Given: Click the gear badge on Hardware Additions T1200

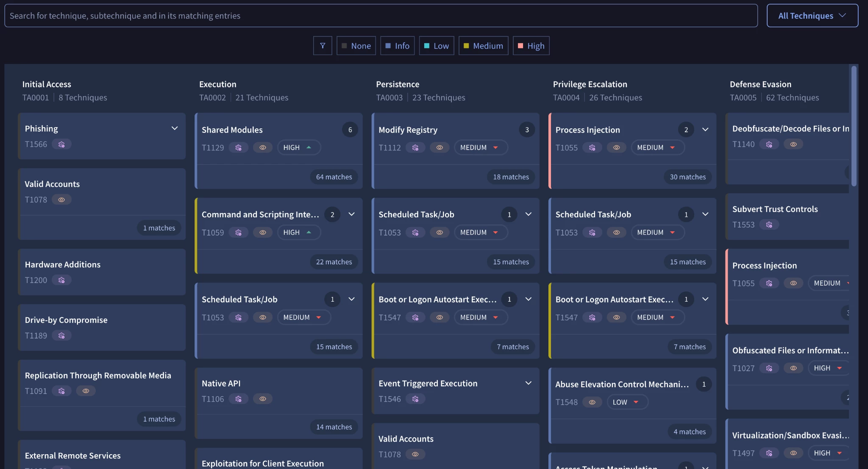Looking at the screenshot, I should [61, 280].
